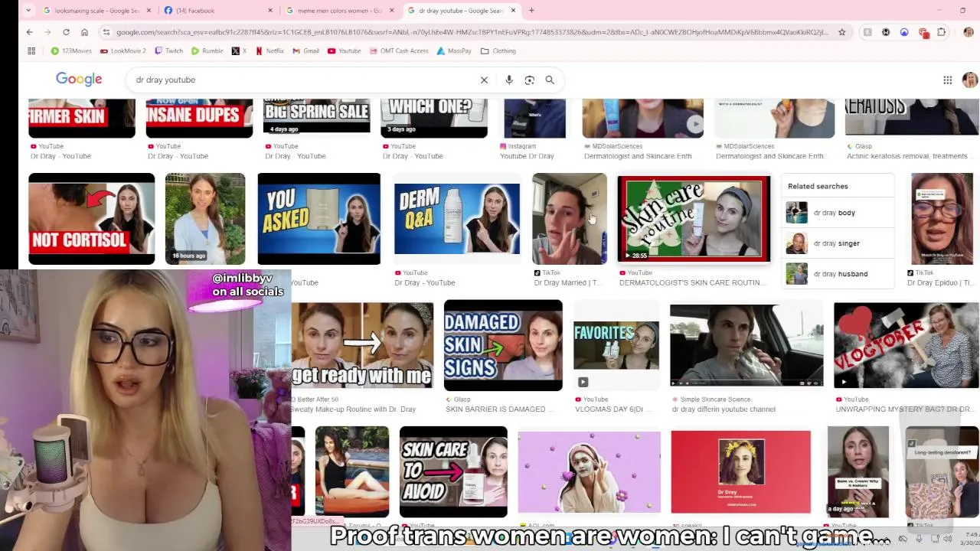980x551 pixels.
Task: Open the Chrome profile avatar in toolbar
Action: pyautogui.click(x=968, y=32)
